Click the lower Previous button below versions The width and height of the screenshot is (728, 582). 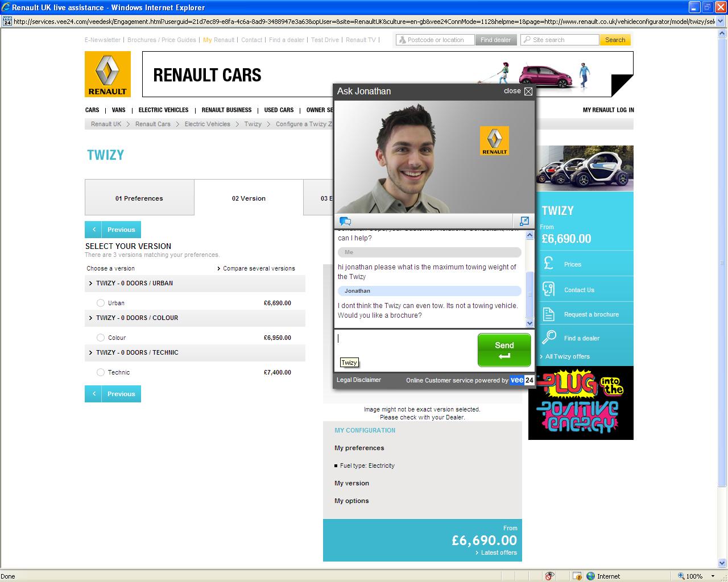(113, 394)
